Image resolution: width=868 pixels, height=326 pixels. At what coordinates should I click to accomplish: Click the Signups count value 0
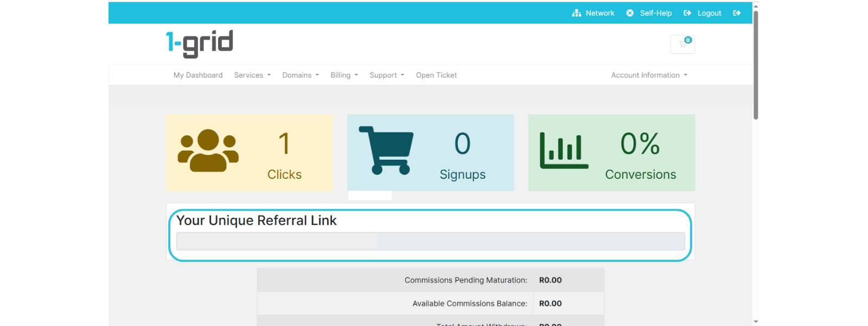click(462, 144)
